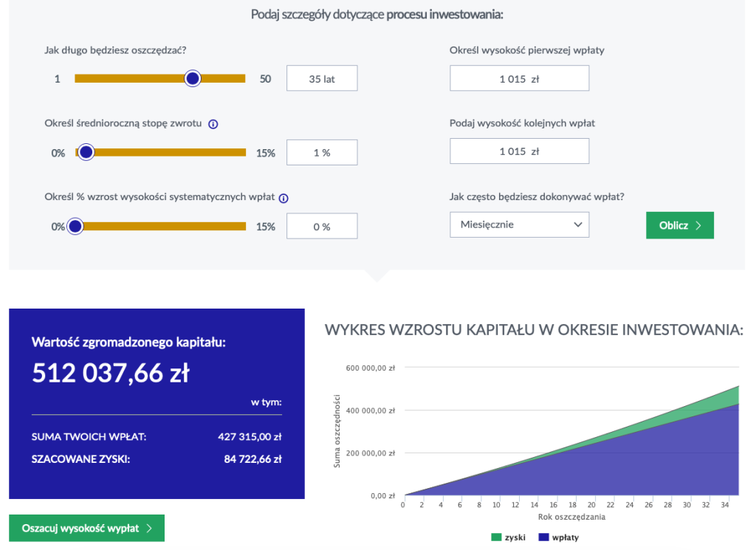This screenshot has width=756, height=550.
Task: Click the savings duration slider handle
Action: click(x=193, y=78)
